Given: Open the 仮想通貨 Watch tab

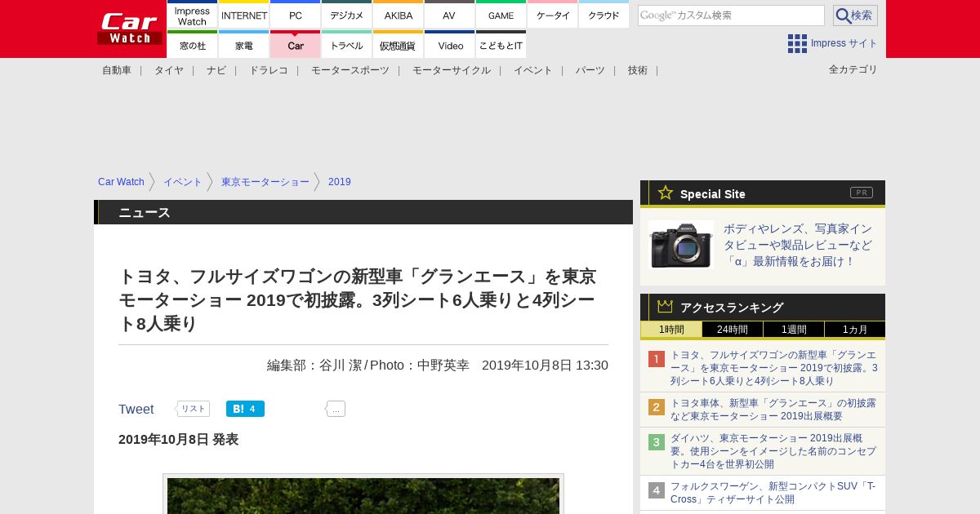Looking at the screenshot, I should [398, 46].
